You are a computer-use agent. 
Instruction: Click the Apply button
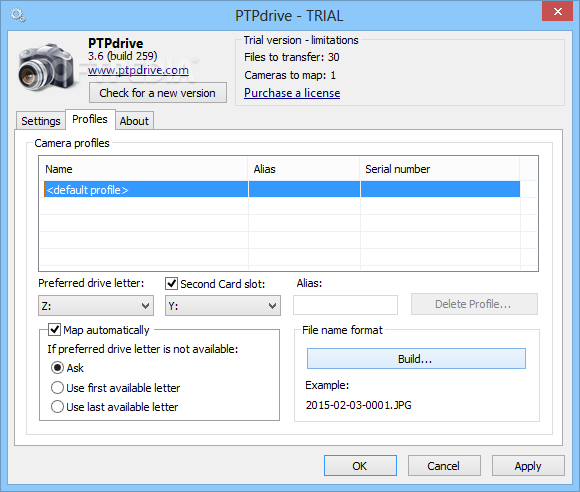point(528,466)
